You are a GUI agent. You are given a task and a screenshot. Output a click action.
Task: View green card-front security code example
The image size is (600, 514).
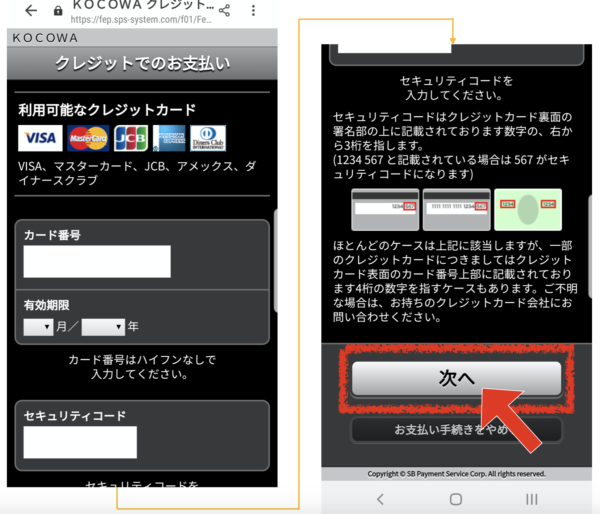pos(528,209)
